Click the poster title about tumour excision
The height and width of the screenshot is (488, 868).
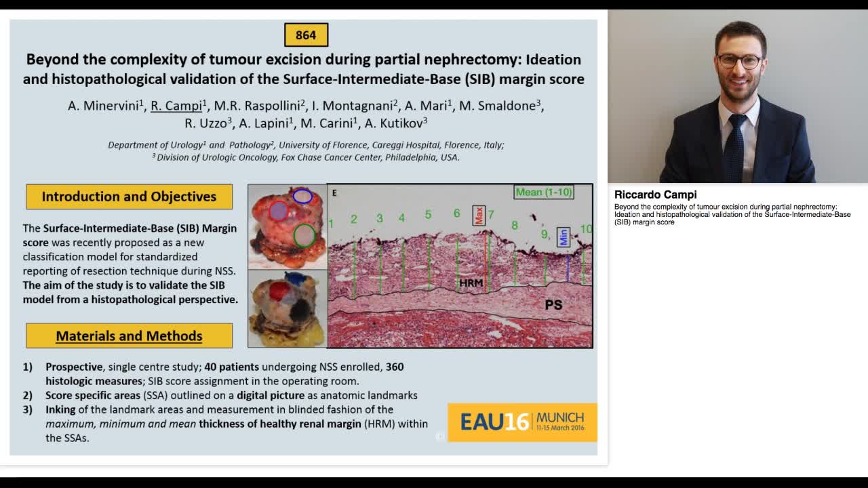click(x=304, y=69)
